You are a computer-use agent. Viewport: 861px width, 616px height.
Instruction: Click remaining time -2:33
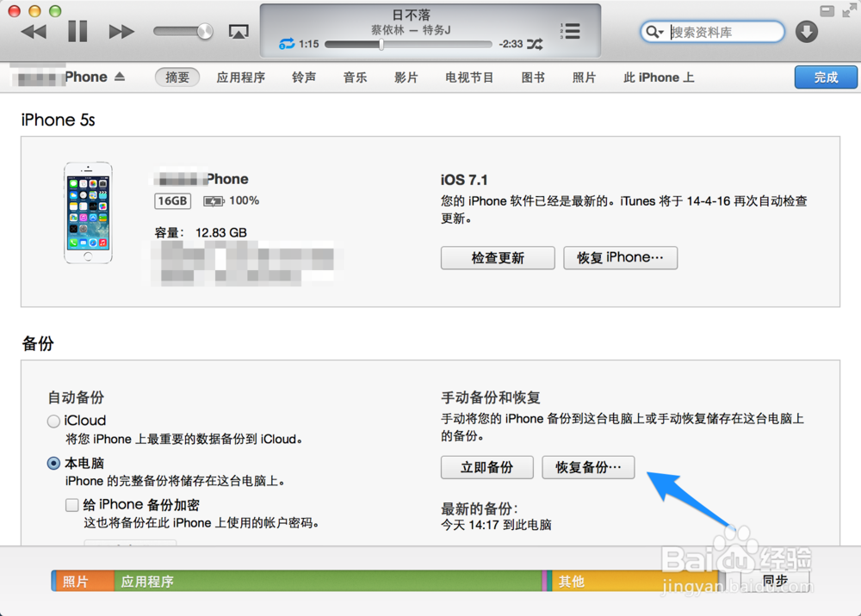[x=511, y=45]
